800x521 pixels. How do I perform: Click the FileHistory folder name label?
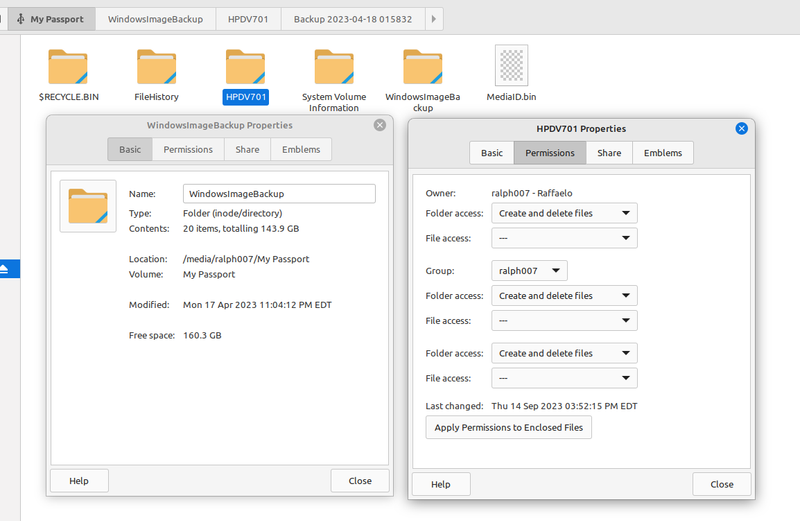157,97
